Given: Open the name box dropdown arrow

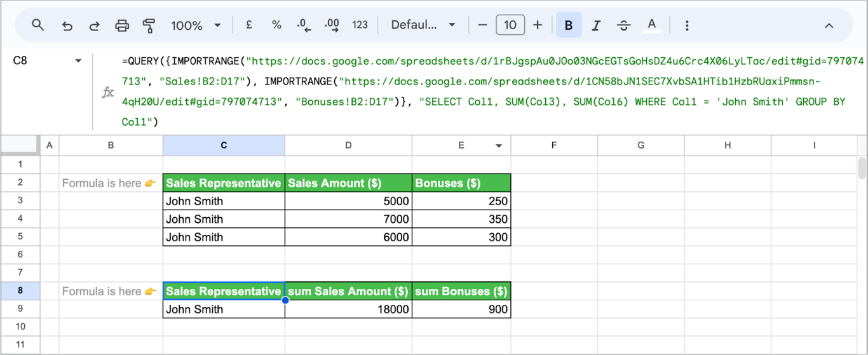Looking at the screenshot, I should (79, 61).
